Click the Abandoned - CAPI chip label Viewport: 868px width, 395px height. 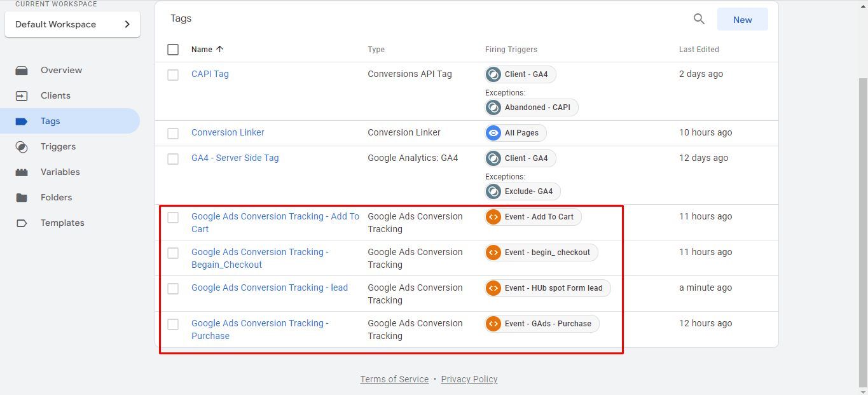(x=537, y=107)
